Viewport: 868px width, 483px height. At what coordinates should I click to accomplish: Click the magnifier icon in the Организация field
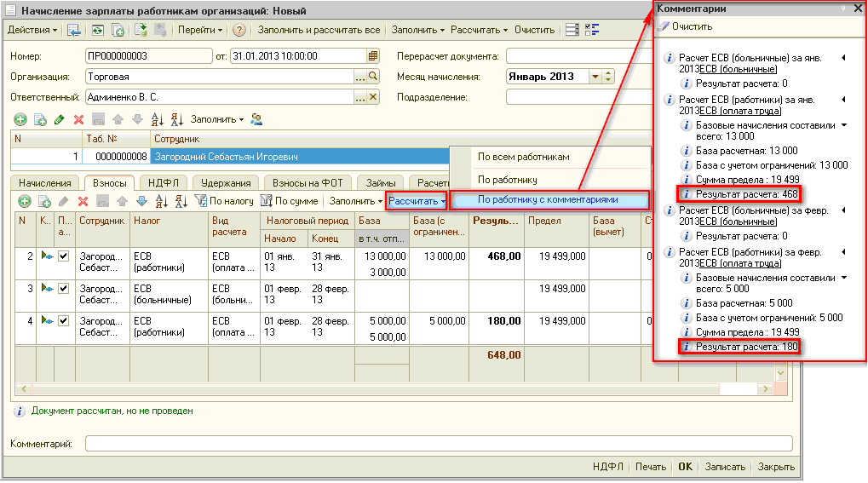coord(374,77)
